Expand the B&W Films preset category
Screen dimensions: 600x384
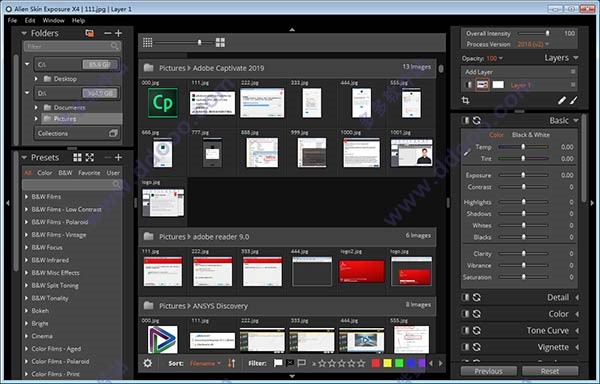pos(26,197)
